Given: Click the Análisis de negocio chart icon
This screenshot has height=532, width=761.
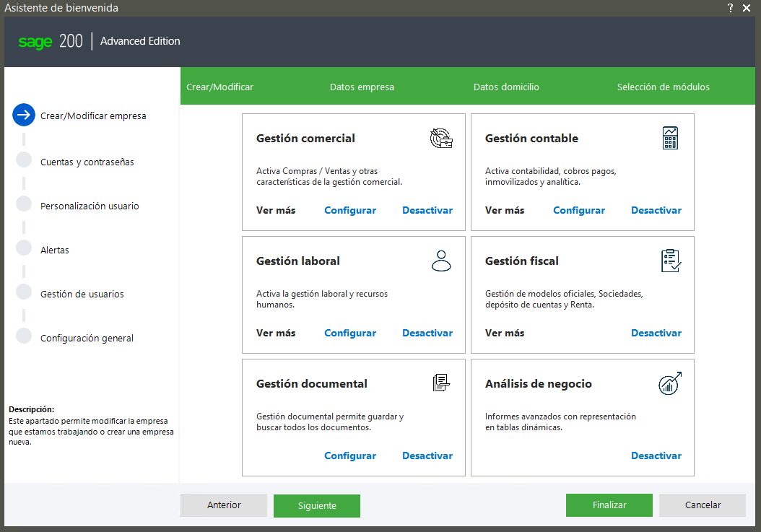Looking at the screenshot, I should [670, 383].
